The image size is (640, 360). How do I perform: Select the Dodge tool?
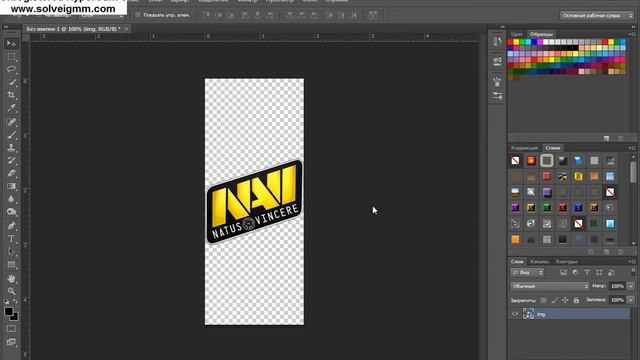click(11, 212)
